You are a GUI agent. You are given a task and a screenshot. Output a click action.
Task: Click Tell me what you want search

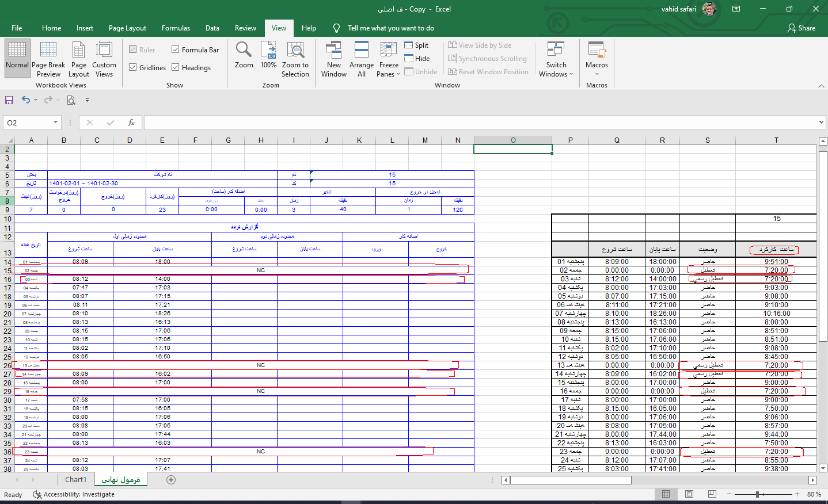[x=390, y=28]
